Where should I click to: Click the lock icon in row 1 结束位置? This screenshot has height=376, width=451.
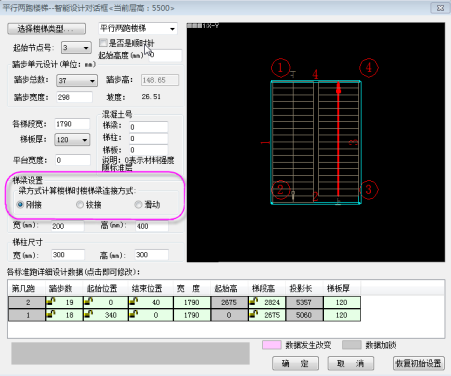click(x=133, y=314)
